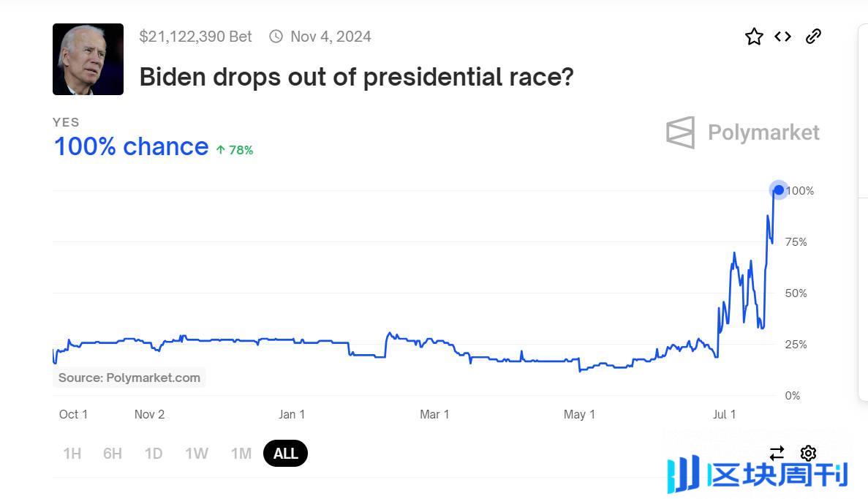Click the $21,122,390 Bet amount

pos(195,37)
